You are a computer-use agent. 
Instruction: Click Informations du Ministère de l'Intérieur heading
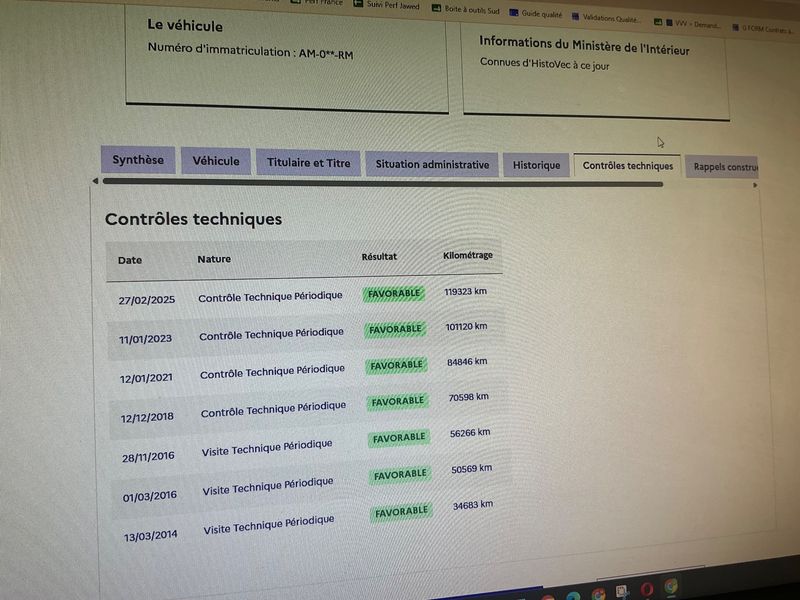tap(584, 46)
